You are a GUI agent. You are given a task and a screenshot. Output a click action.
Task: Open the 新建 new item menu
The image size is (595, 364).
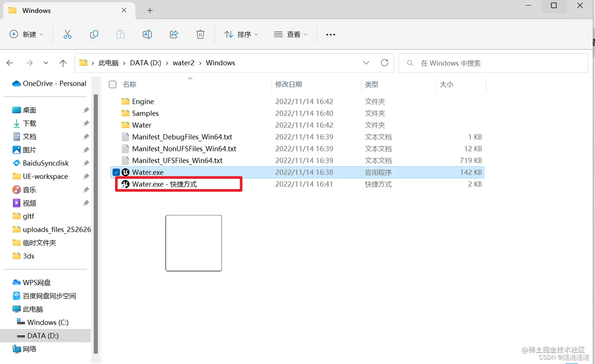click(26, 34)
